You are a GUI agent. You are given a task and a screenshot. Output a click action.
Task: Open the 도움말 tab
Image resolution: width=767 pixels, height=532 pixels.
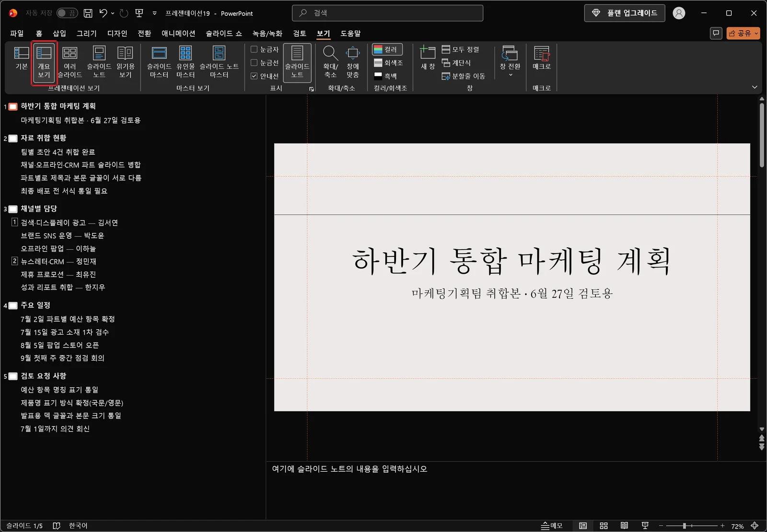[350, 33]
